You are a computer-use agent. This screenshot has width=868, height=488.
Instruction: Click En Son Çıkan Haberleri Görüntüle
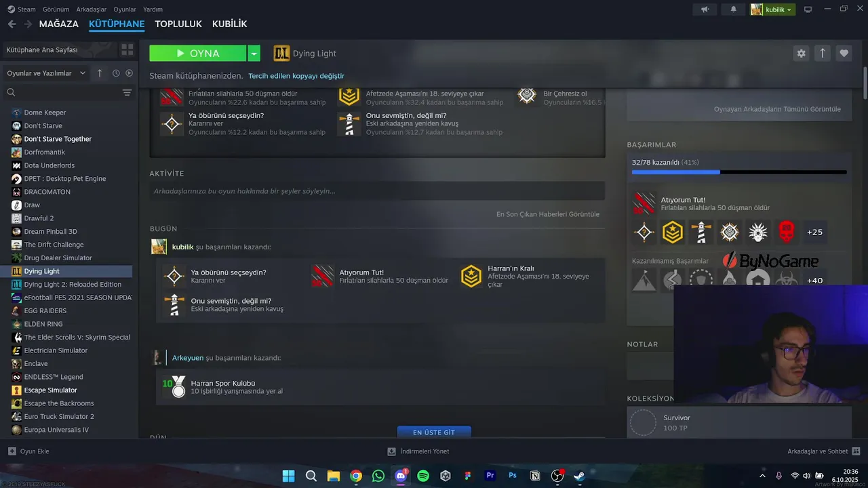[x=548, y=214]
